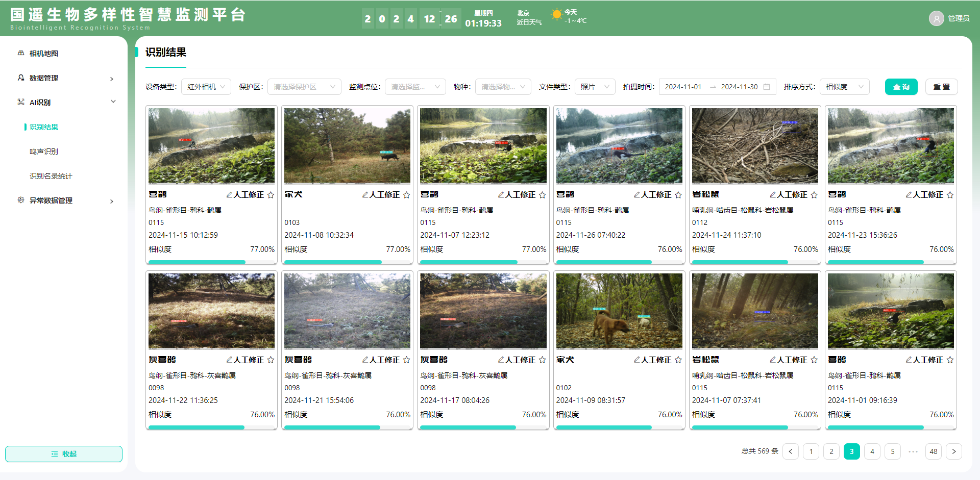Image resolution: width=980 pixels, height=480 pixels.
Task: Star the card dated 2024-11-26 07:40:22
Action: tap(678, 195)
